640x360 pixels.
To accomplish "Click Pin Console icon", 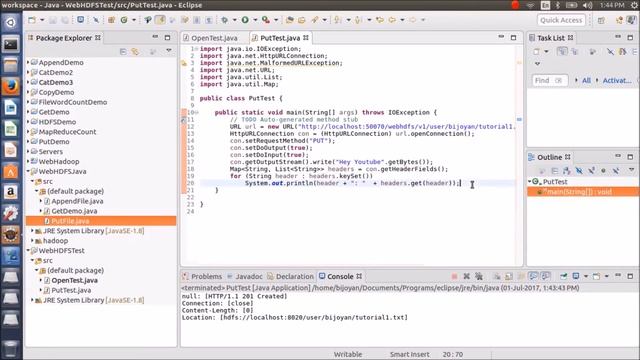I will point(564,276).
